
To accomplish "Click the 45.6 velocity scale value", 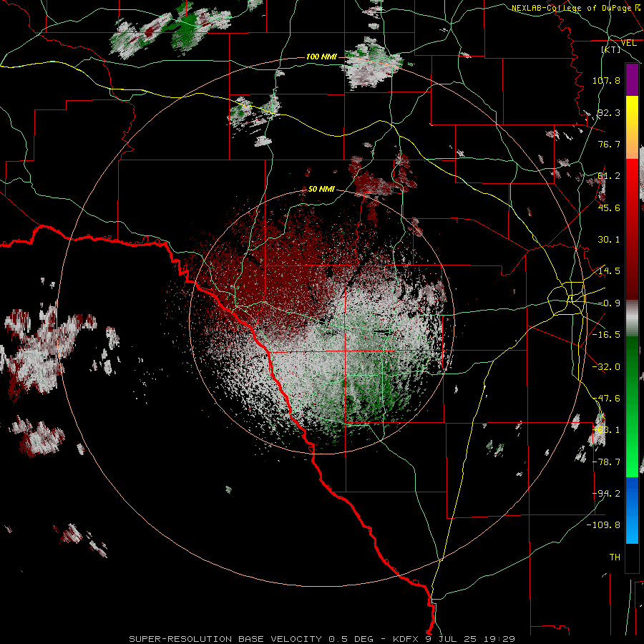I will pos(609,208).
